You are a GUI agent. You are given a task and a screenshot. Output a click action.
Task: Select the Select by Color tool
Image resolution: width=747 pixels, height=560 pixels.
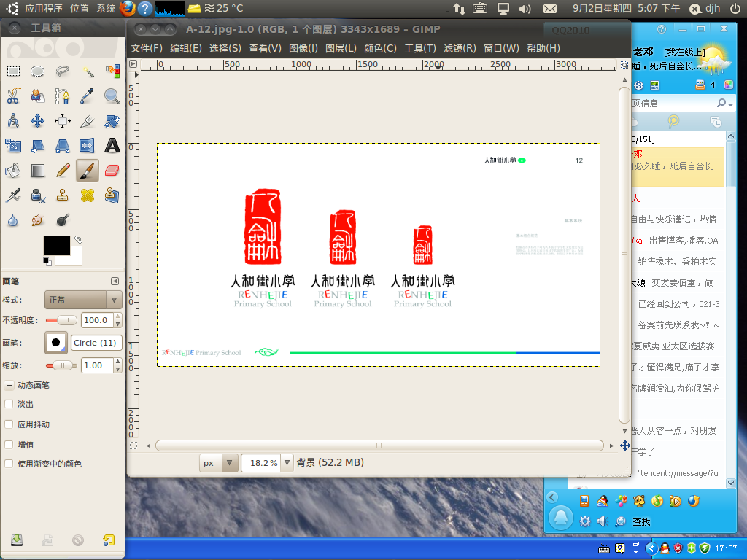tap(112, 71)
